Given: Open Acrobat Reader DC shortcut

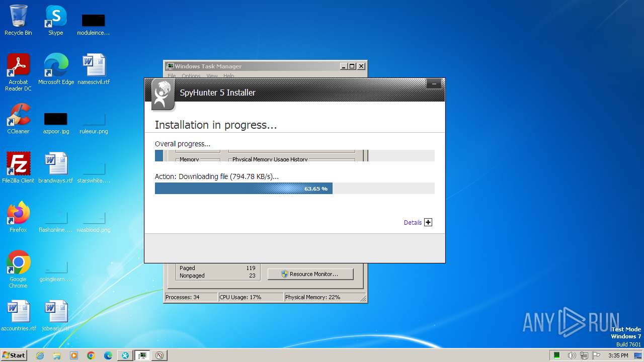Looking at the screenshot, I should click(18, 72).
